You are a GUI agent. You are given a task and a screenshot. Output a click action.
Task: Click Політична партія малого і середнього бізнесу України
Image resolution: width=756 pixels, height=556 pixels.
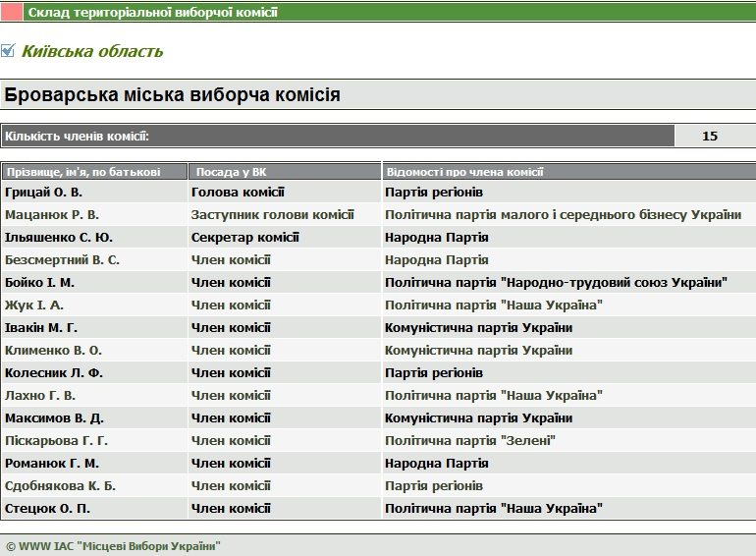point(564,215)
